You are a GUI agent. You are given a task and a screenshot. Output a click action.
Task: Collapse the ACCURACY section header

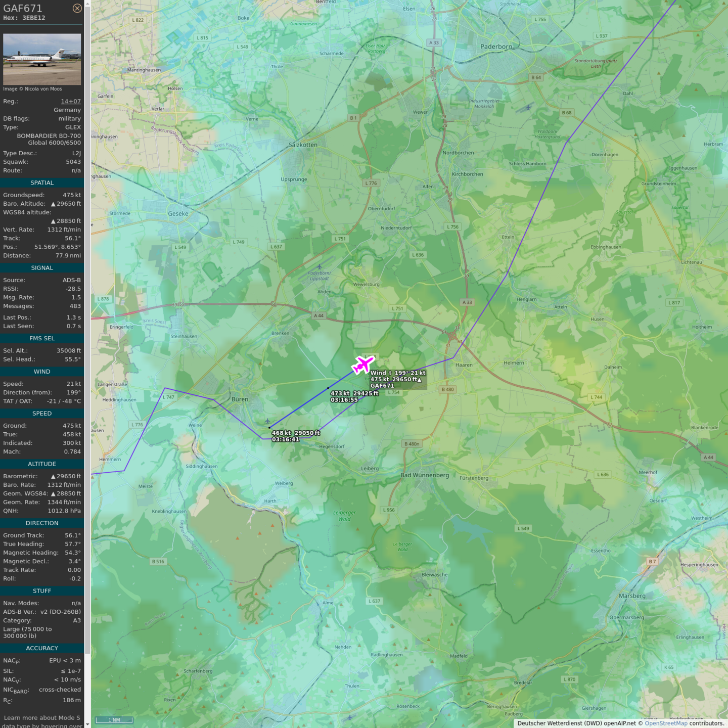tap(42, 648)
